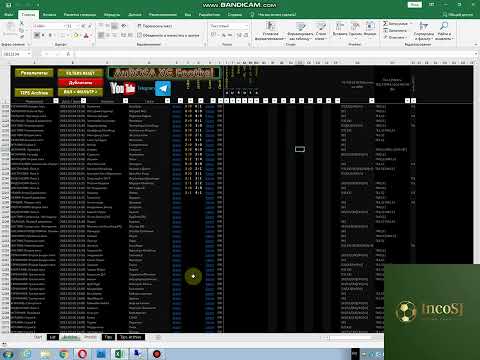This screenshot has width=480, height=360.
Task: Click the FILTERS RESET button
Action: click(80, 73)
